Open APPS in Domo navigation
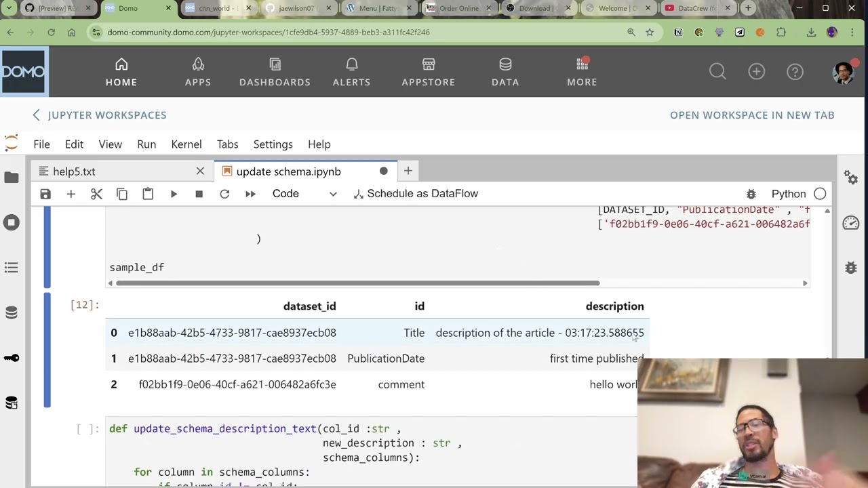Viewport: 868px width, 488px height. click(x=198, y=72)
